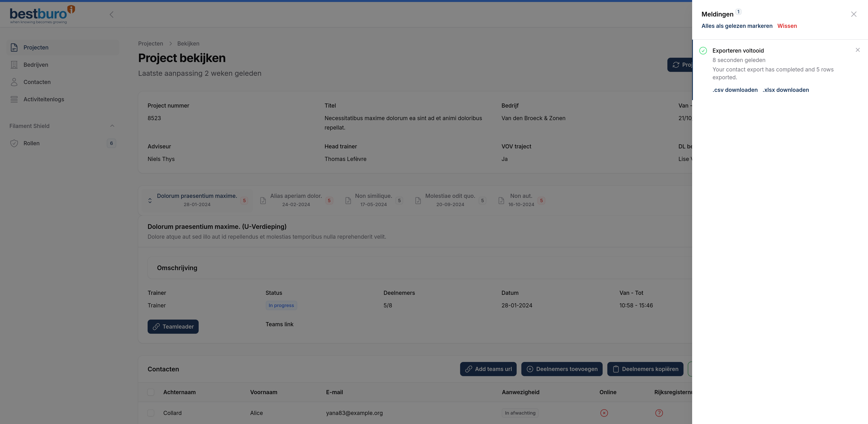Open session selector up-down arrows
The image size is (868, 424).
150,201
